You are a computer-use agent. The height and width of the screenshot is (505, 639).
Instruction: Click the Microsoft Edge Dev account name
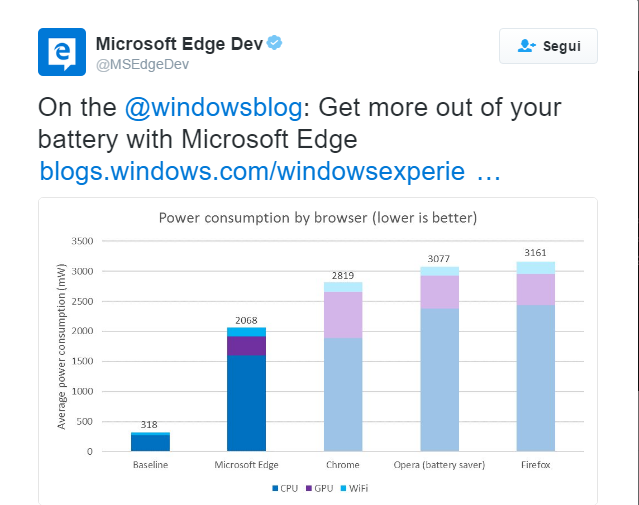178,44
